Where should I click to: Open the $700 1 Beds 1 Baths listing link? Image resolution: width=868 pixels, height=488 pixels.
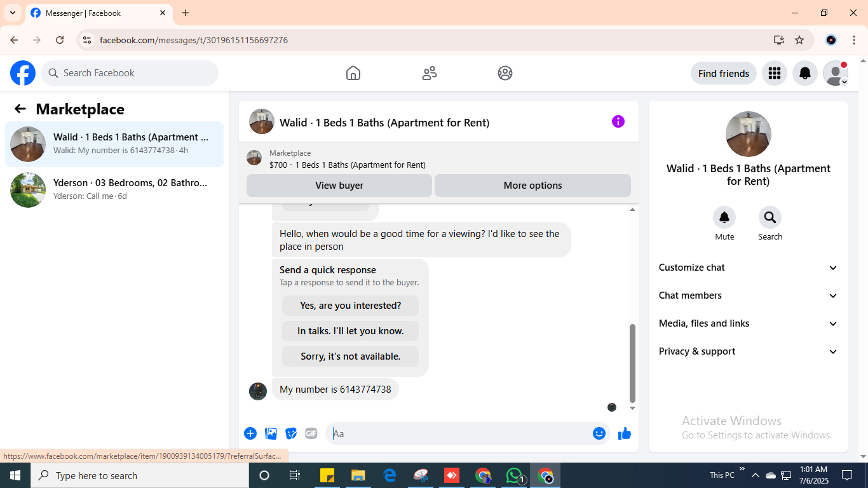pos(348,165)
